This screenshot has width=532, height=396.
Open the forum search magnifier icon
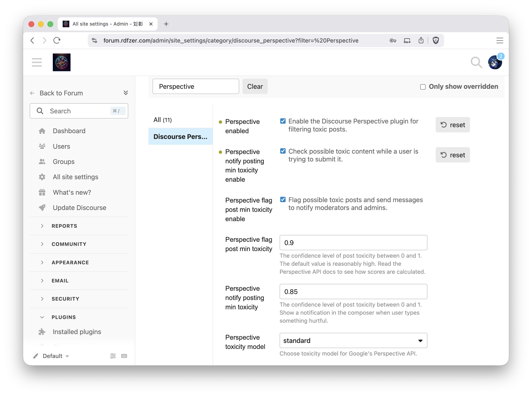pyautogui.click(x=476, y=62)
